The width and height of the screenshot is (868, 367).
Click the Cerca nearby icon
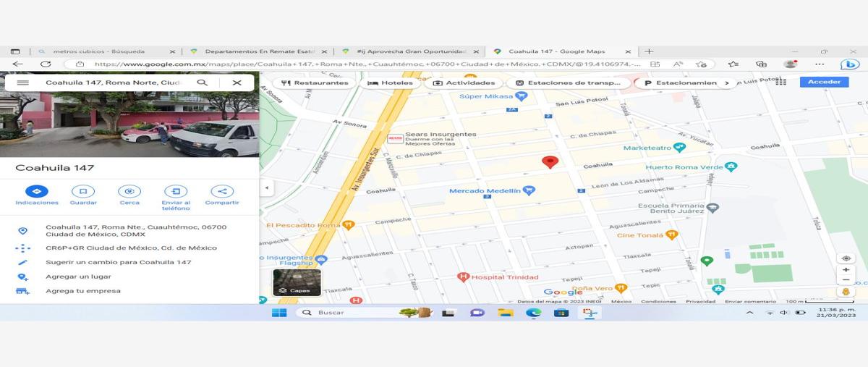(129, 191)
